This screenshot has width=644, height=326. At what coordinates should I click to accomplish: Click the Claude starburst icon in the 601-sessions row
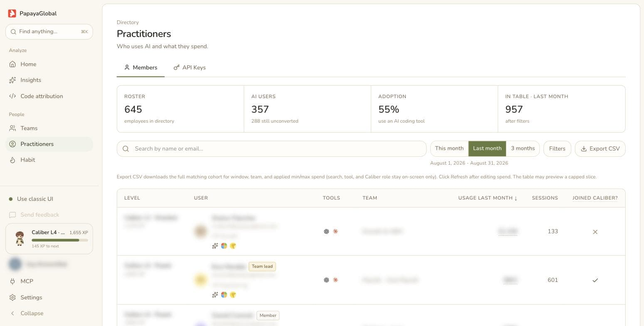coord(336,280)
